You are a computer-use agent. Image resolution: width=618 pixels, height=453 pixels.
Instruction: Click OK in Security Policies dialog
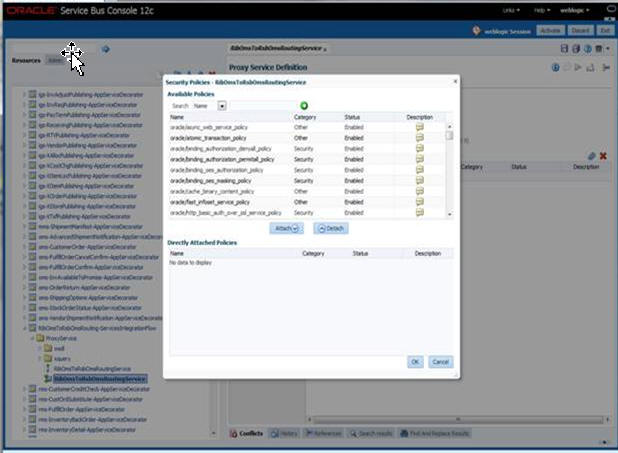[x=415, y=362]
